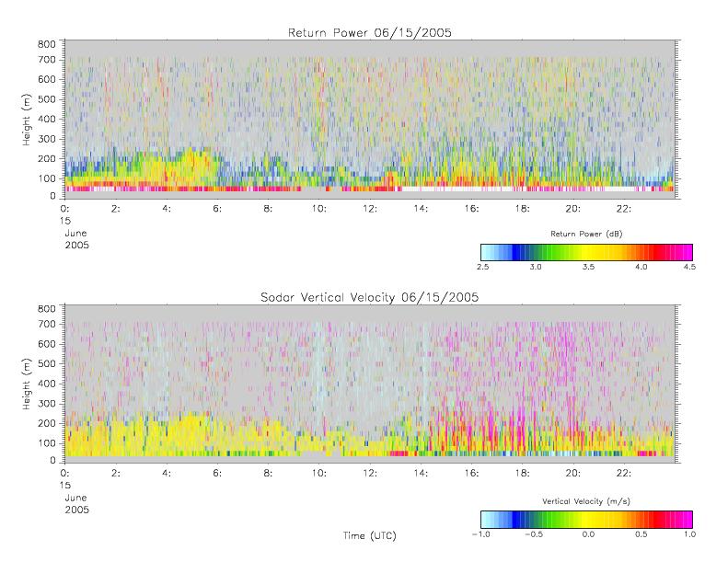Viewport: 728px width, 562px height.
Task: Select the Vertical Velocity (m/s) colorbar
Action: coord(586,520)
